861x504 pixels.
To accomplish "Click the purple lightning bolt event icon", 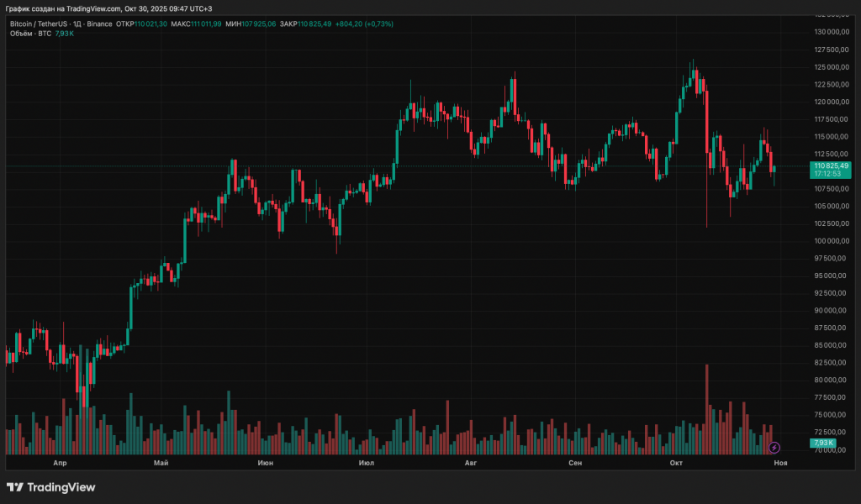I will (774, 448).
